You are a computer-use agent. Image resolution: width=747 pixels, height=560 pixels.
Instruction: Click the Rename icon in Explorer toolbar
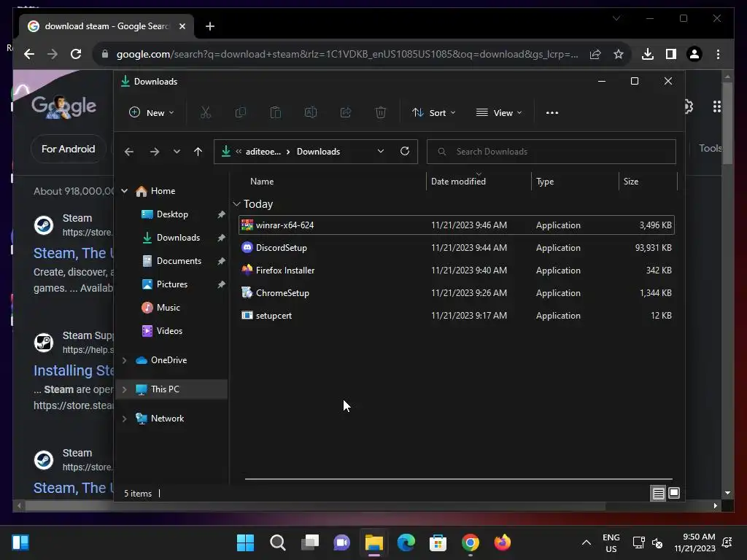[x=311, y=113]
